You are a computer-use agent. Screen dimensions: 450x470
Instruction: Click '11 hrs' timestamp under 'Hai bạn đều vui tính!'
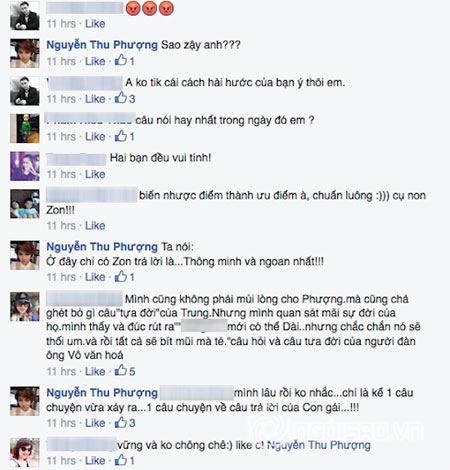(x=61, y=174)
